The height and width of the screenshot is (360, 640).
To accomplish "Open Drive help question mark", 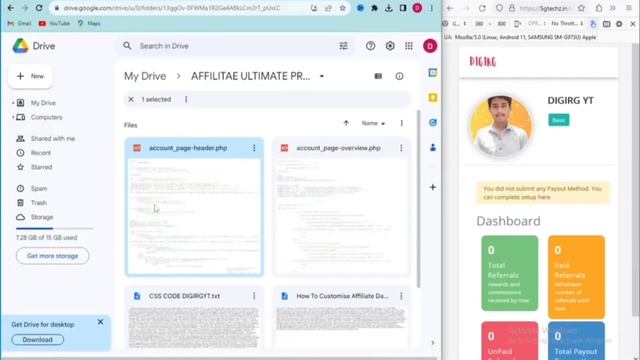I will 370,46.
